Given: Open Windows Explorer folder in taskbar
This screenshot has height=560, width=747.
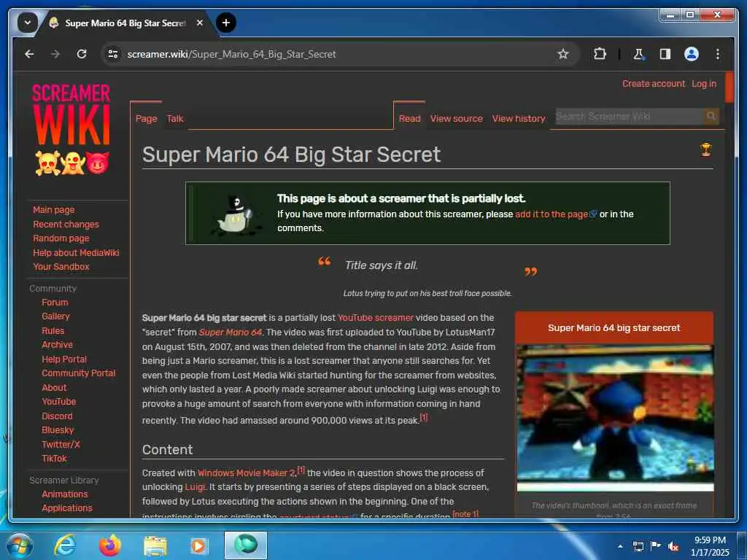Looking at the screenshot, I should 155,545.
